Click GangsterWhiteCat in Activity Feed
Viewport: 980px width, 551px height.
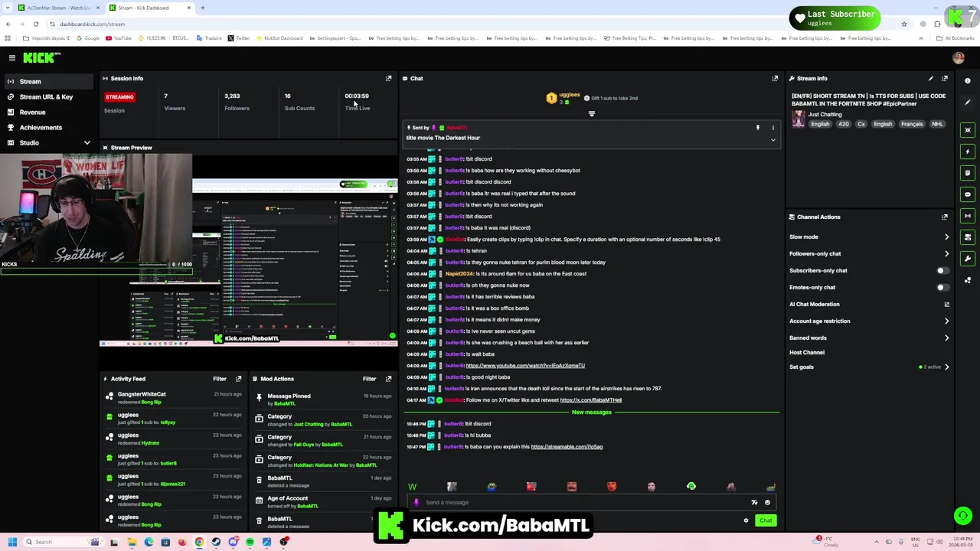[x=142, y=394]
